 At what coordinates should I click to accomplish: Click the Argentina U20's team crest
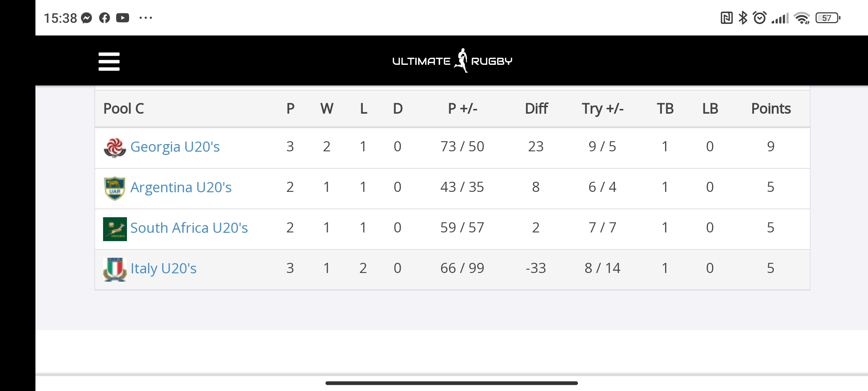pyautogui.click(x=115, y=188)
